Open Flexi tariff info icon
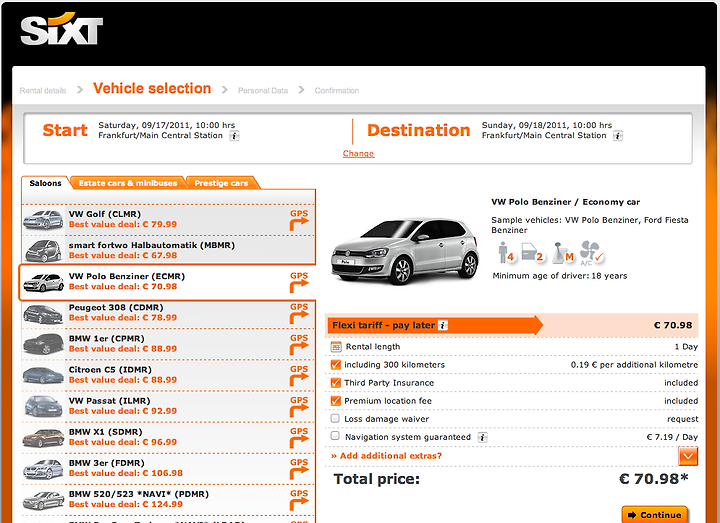This screenshot has height=523, width=720. (443, 325)
